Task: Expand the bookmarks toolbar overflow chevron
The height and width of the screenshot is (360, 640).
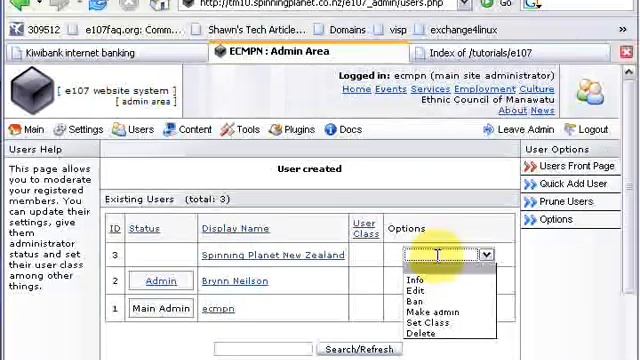Action: [x=622, y=29]
